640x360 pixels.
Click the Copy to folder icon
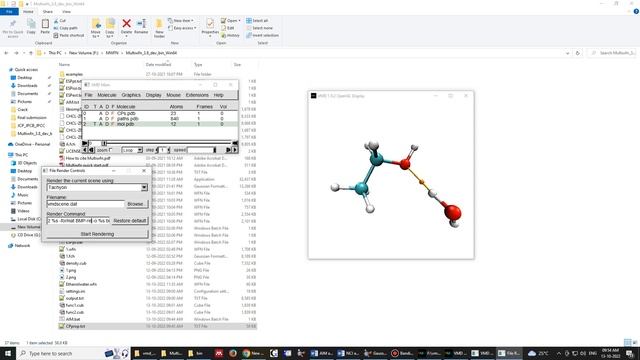coord(110,24)
